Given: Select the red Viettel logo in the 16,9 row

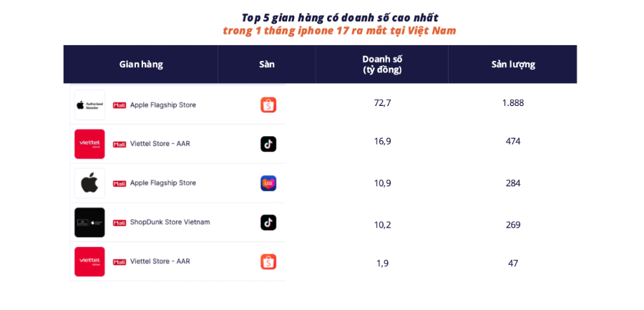Looking at the screenshot, I should (89, 144).
